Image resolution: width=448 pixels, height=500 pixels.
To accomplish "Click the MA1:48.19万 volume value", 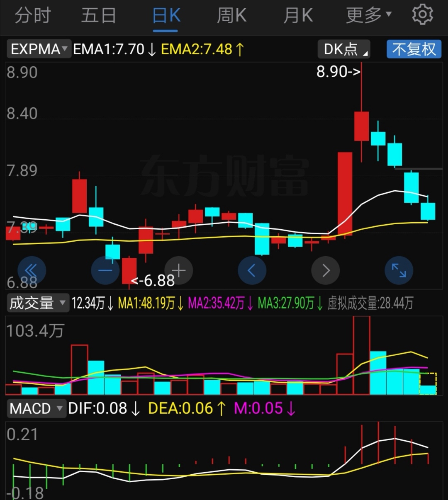I will pyautogui.click(x=151, y=303).
